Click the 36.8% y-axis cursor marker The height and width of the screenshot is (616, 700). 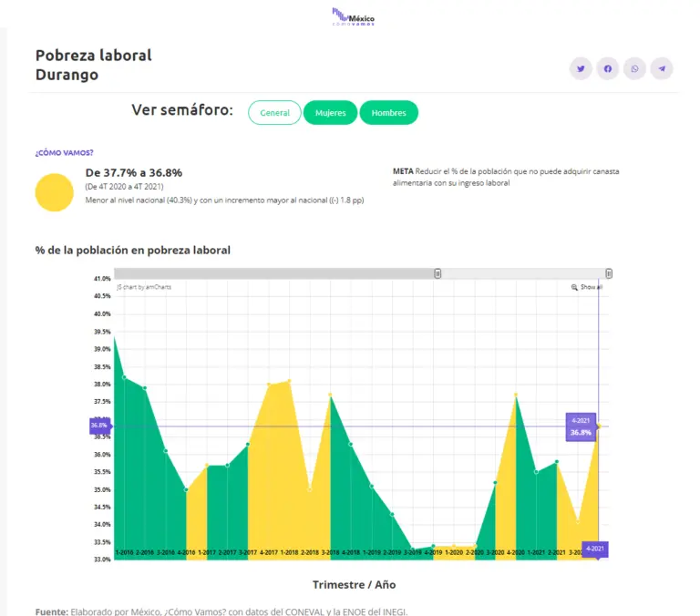point(98,426)
